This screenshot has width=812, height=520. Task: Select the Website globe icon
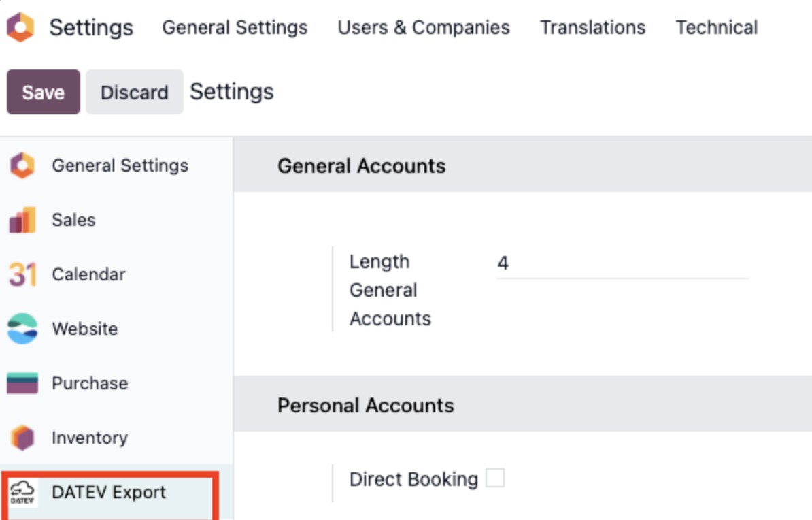pyautogui.click(x=22, y=329)
